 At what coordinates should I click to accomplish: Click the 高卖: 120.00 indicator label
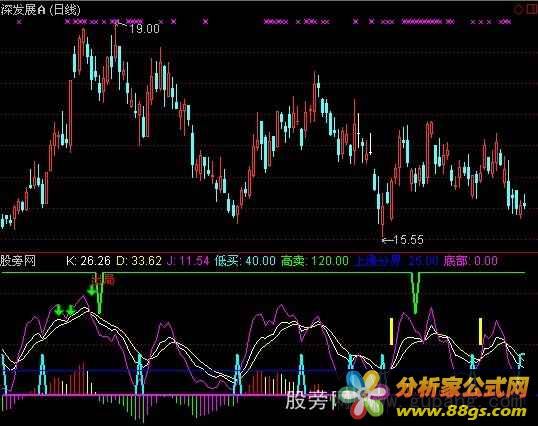pos(315,261)
